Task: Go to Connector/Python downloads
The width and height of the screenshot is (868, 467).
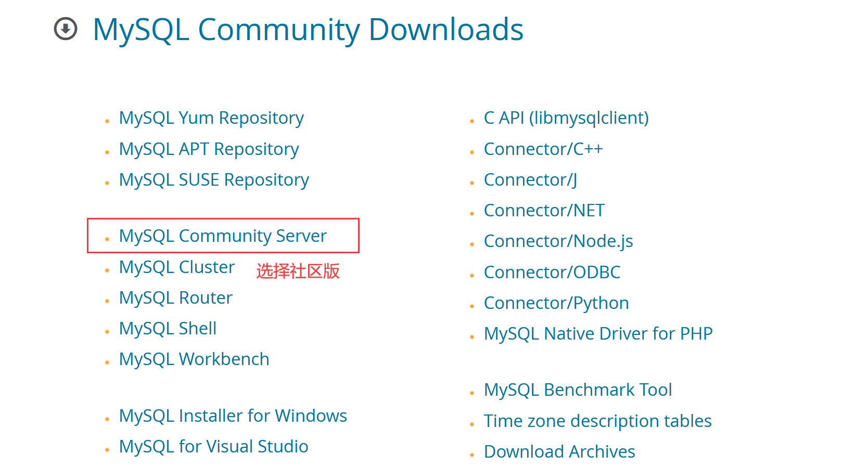Action: point(556,303)
